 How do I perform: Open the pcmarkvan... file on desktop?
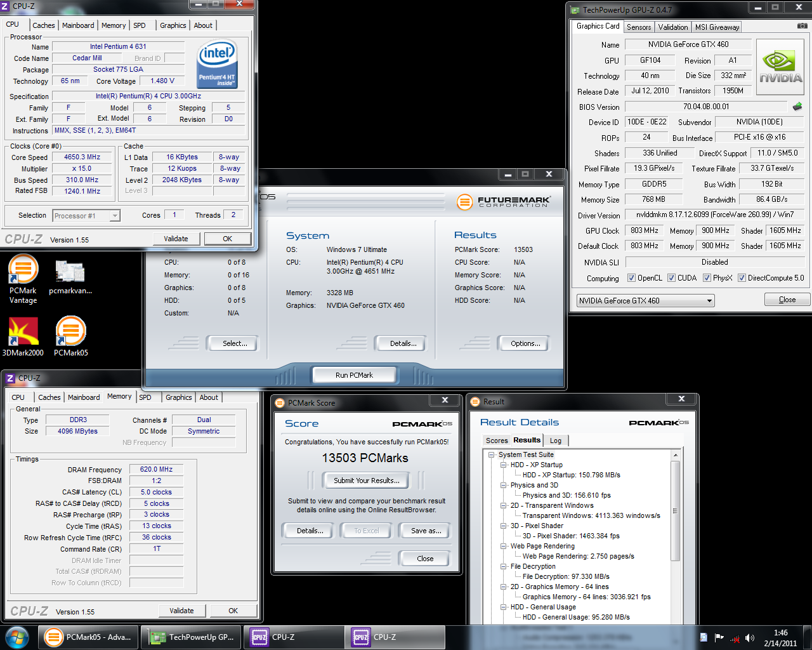click(x=70, y=277)
